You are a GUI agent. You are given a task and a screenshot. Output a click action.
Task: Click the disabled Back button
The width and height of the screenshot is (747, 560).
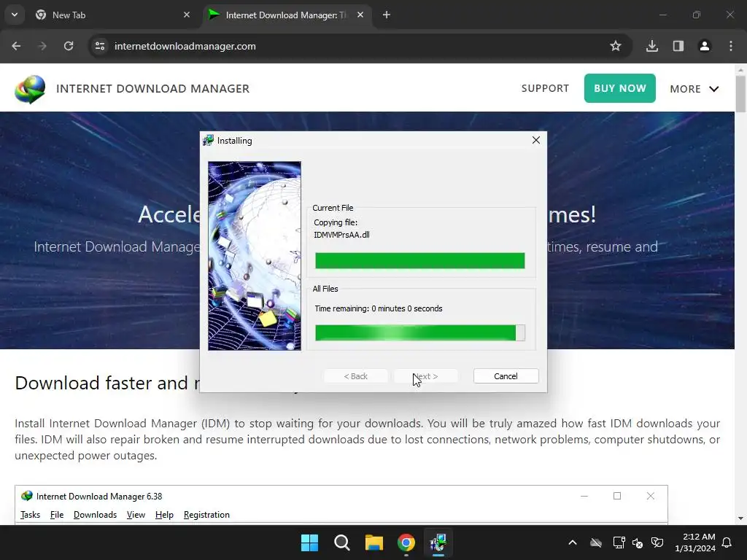click(356, 376)
